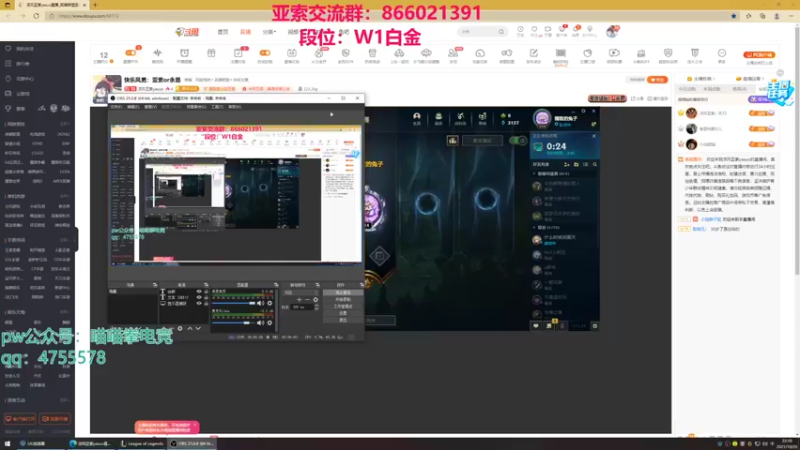Click the list view icon in League friends panel
800x450 pixels.
click(x=585, y=164)
